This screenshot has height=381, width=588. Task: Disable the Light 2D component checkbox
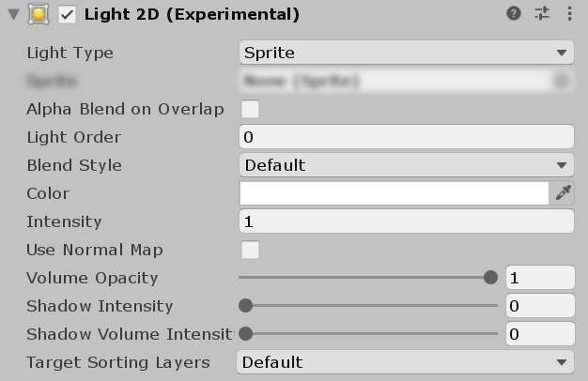coord(67,14)
